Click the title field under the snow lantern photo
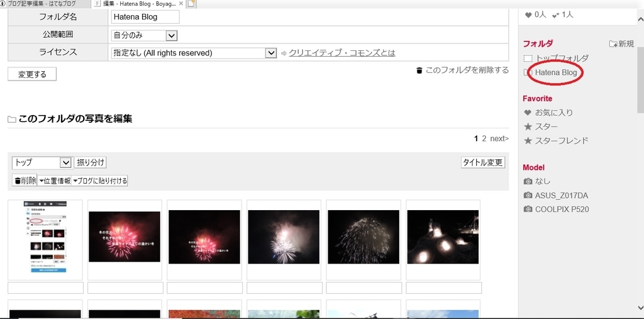The width and height of the screenshot is (644, 319). [444, 288]
